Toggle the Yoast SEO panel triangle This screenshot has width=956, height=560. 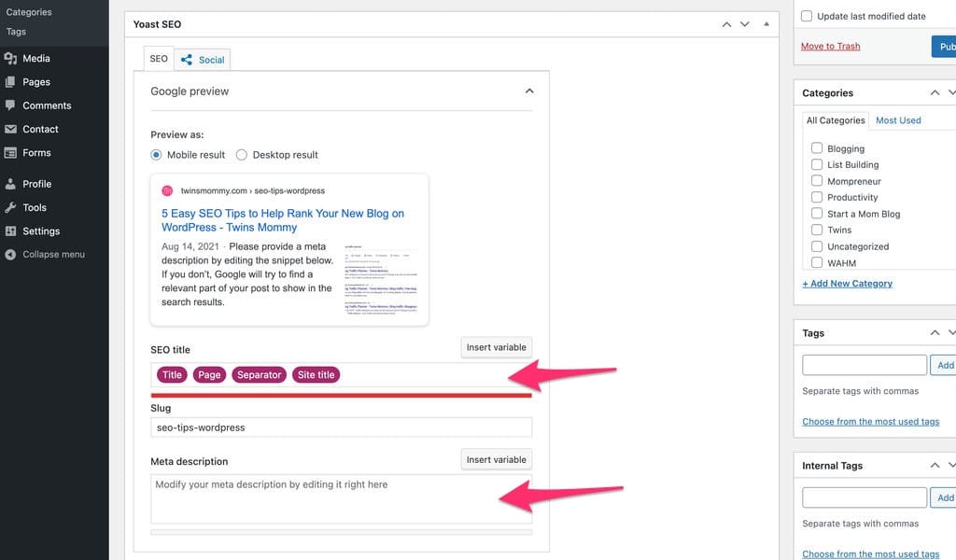pyautogui.click(x=766, y=24)
